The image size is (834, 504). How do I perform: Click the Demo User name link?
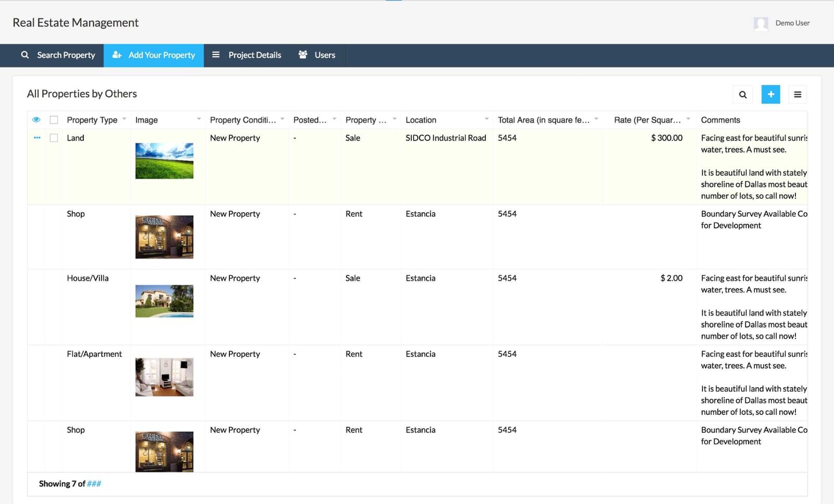(792, 23)
